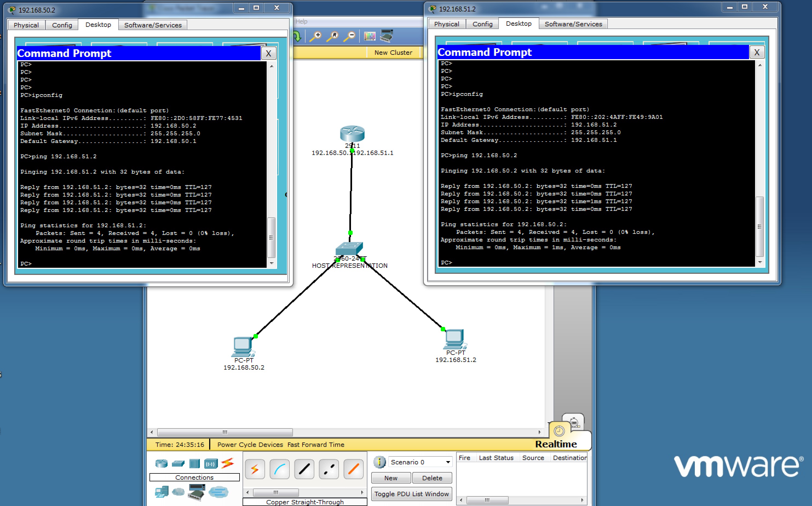The width and height of the screenshot is (812, 506).
Task: Open the Scenario 0 dropdown
Action: coord(420,462)
